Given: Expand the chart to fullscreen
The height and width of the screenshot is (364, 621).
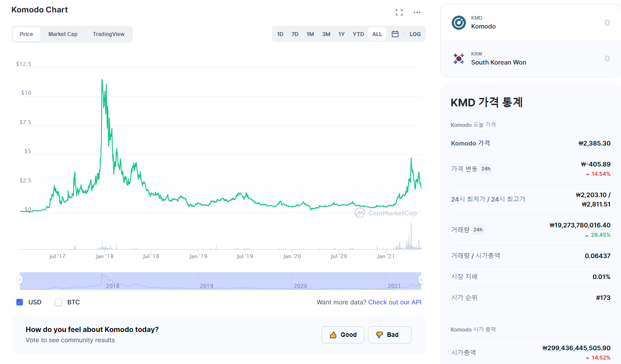Looking at the screenshot, I should coord(399,12).
